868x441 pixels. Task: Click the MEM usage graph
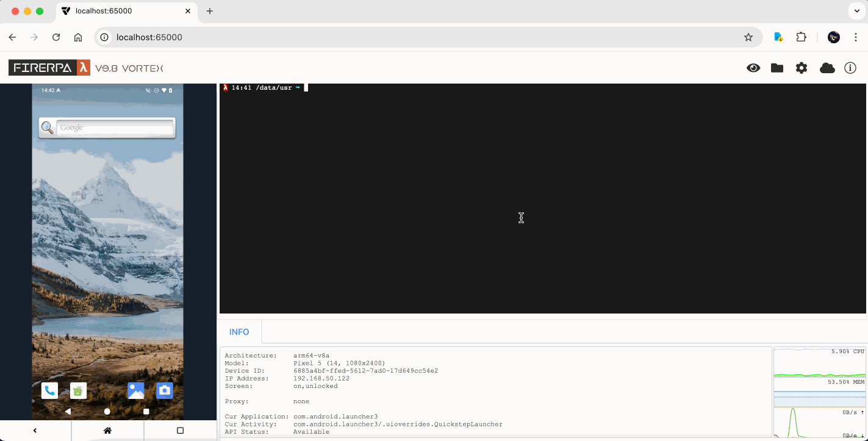(820, 392)
